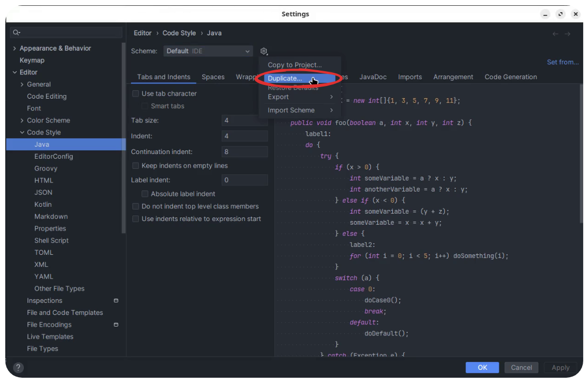Viewport: 588px width, 383px height.
Task: Enable Absolute label indent checkbox
Action: [145, 194]
